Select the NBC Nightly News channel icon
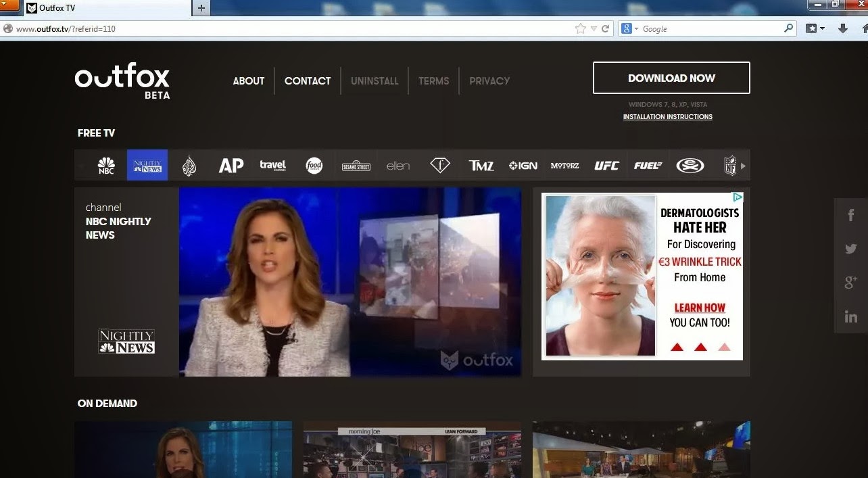Viewport: 868px width, 478px height. click(x=147, y=165)
